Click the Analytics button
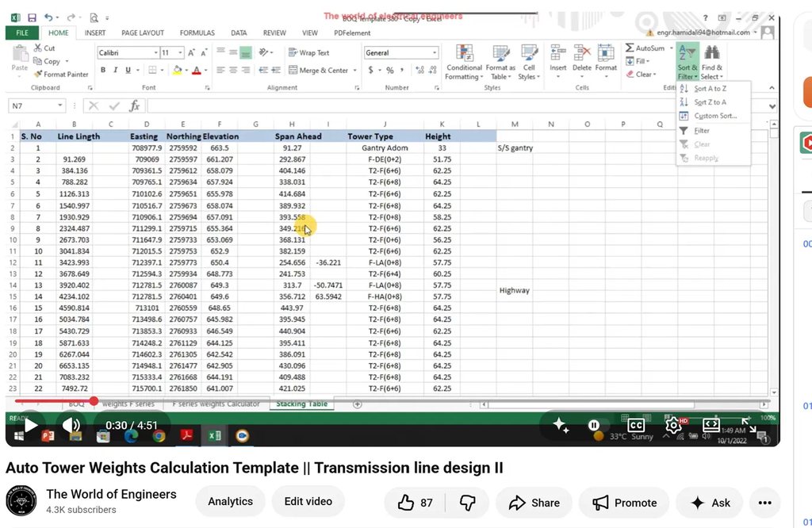 coord(231,501)
